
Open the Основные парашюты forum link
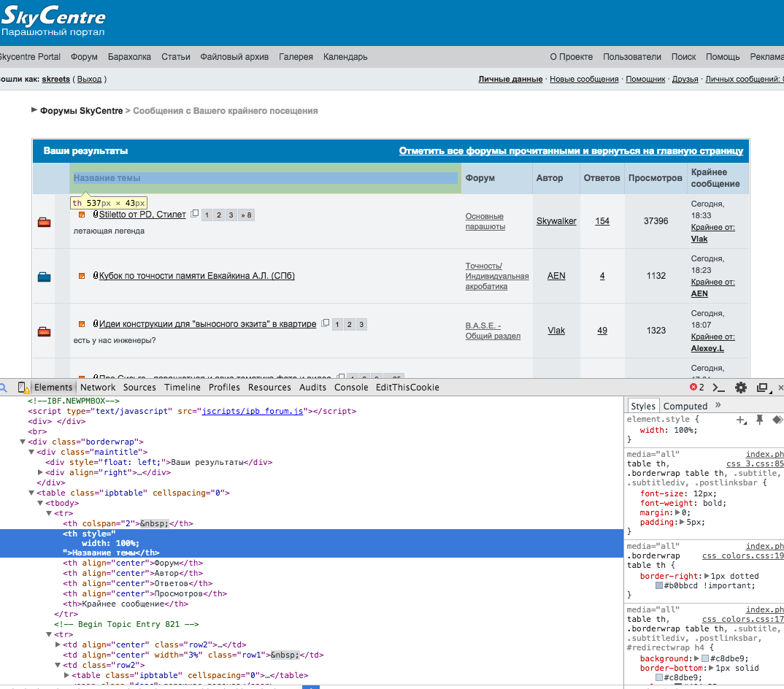click(485, 221)
